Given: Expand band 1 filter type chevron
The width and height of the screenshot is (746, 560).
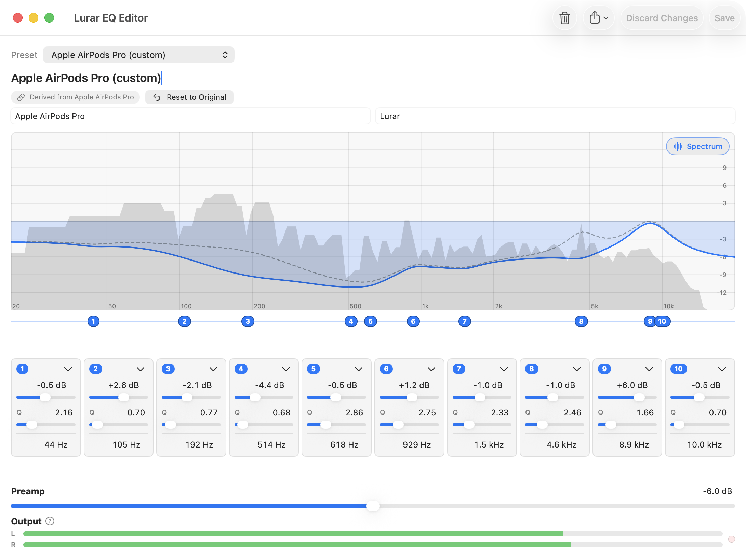Looking at the screenshot, I should 68,369.
